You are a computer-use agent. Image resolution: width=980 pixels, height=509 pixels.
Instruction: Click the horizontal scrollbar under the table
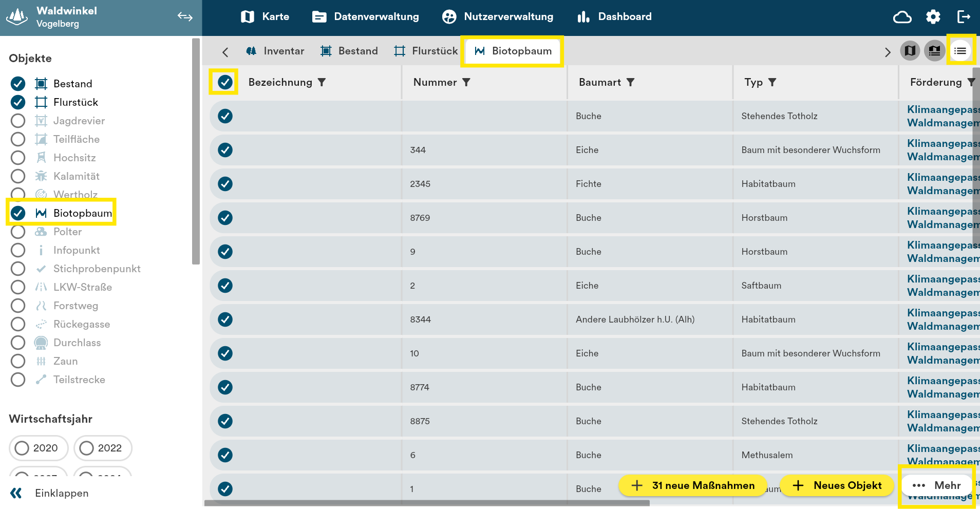(x=426, y=503)
